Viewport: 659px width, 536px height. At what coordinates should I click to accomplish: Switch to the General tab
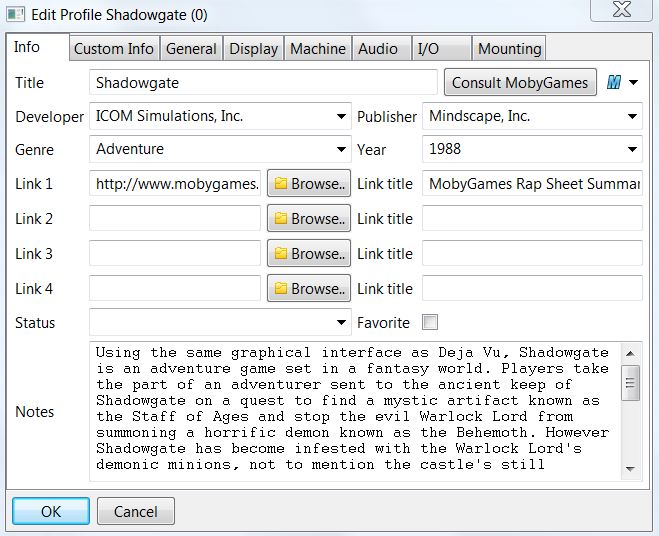point(191,49)
